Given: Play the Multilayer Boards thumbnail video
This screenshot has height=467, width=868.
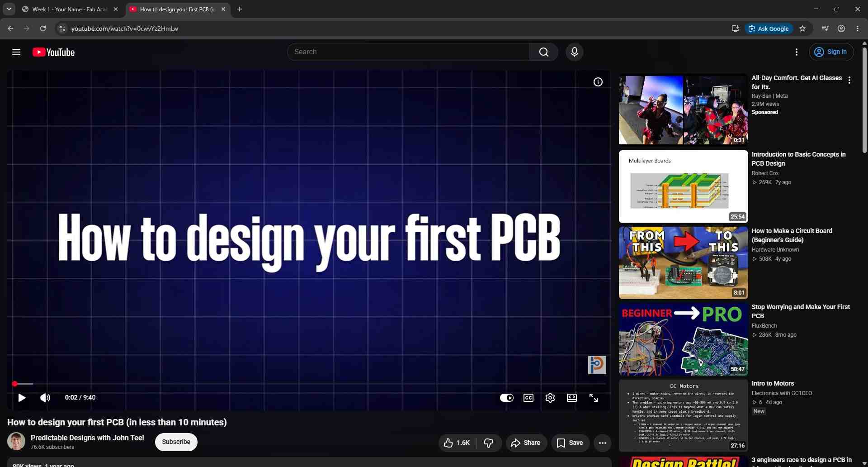Looking at the screenshot, I should point(684,186).
